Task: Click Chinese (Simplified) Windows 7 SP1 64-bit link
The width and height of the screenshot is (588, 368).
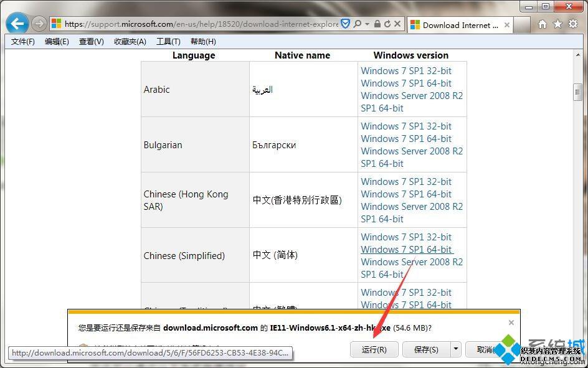Action: coord(406,250)
